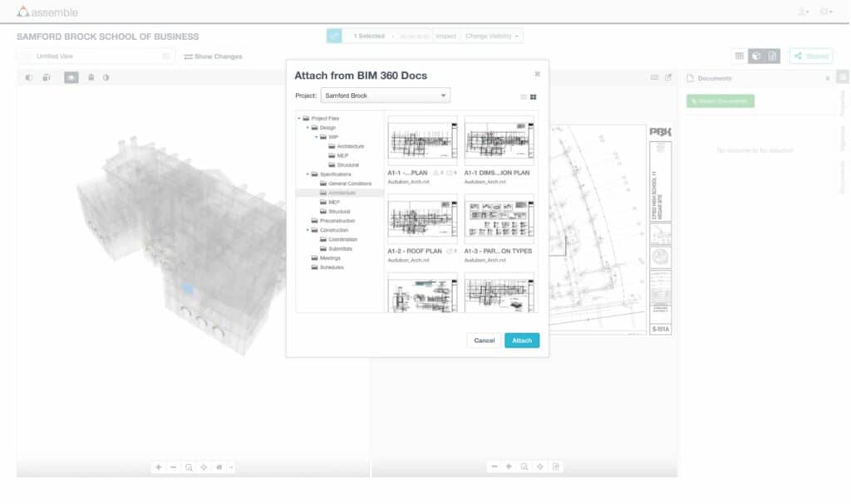The height and width of the screenshot is (504, 851).
Task: Switch dialog to grid thumbnail view
Action: point(533,97)
